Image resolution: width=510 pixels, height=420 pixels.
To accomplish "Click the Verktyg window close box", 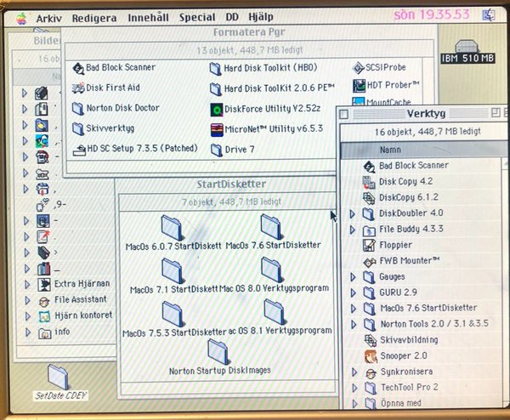I will pyautogui.click(x=343, y=114).
